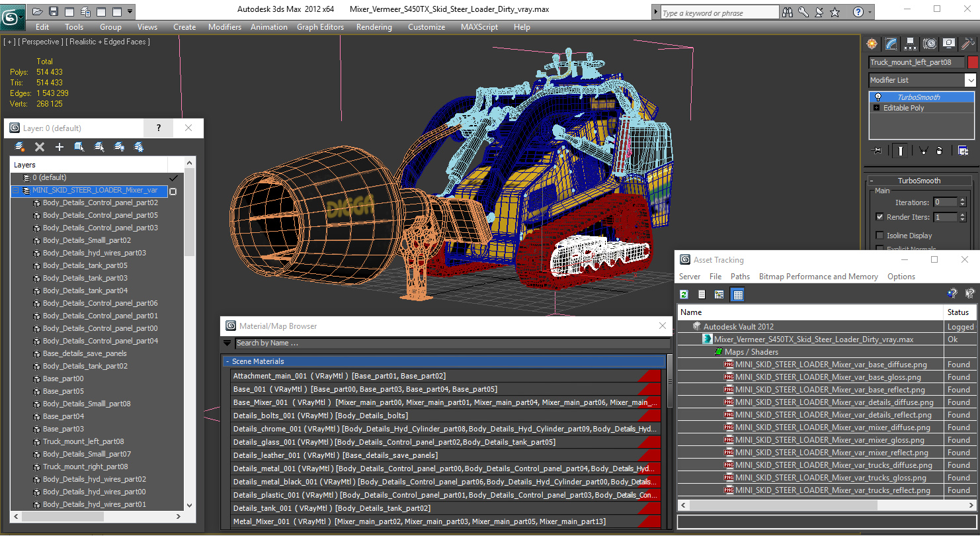980x536 pixels.
Task: Click the red object color swatch
Action: click(972, 62)
